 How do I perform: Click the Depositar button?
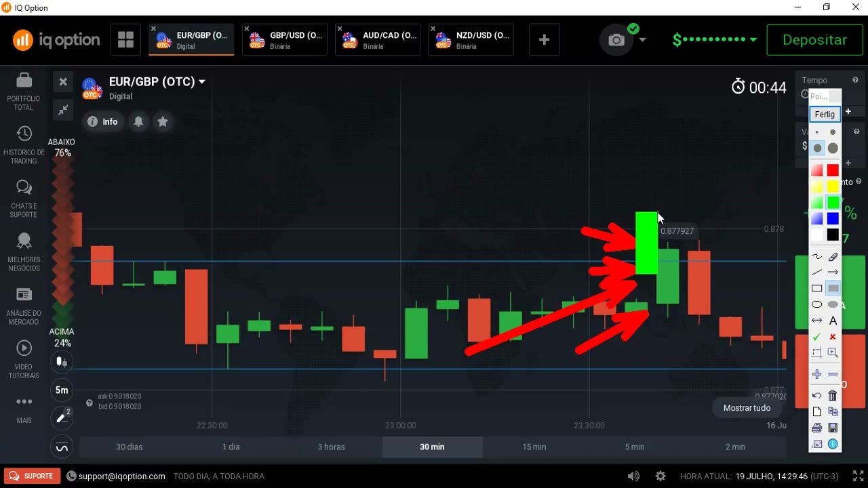pyautogui.click(x=814, y=40)
